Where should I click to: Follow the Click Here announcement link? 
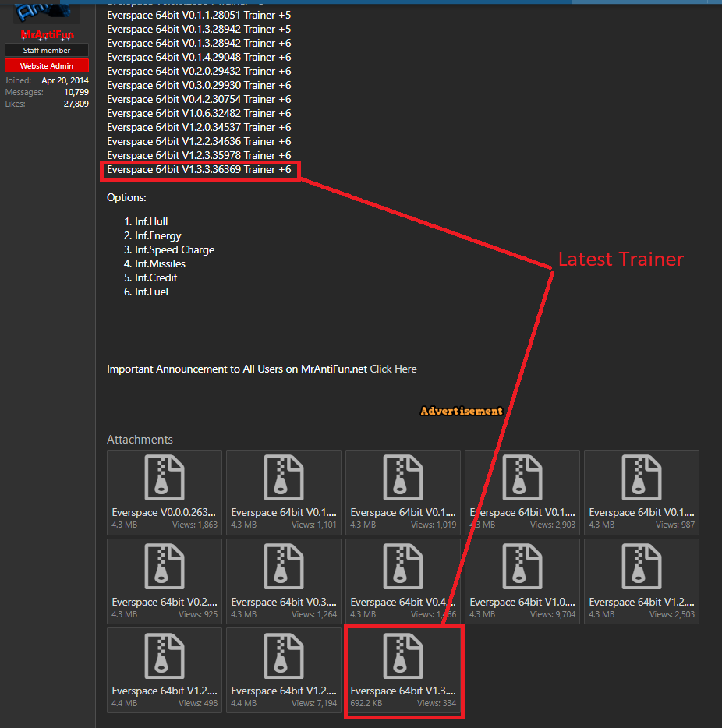(393, 369)
